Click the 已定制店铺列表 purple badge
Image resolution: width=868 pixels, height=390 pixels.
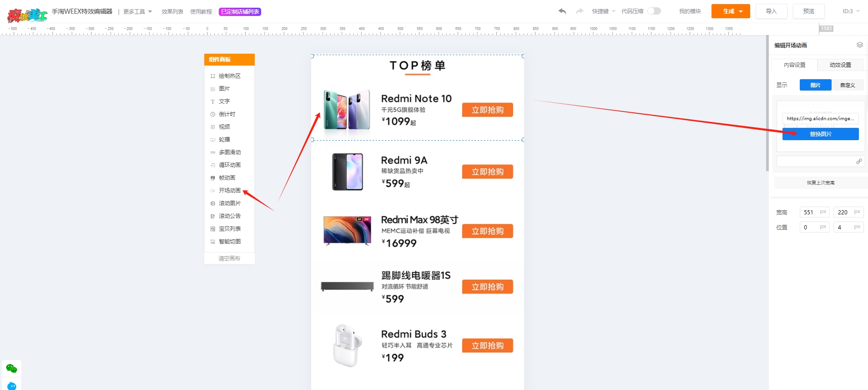pyautogui.click(x=240, y=12)
